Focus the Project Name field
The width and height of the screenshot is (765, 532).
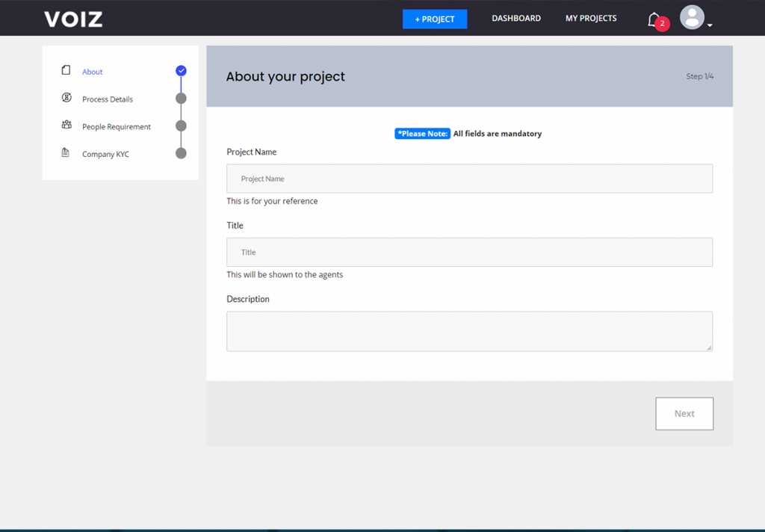coord(469,179)
